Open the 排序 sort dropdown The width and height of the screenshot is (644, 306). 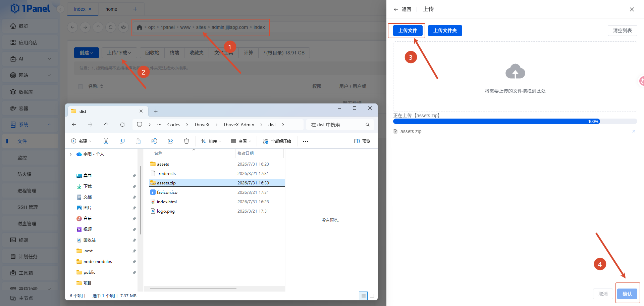tap(211, 141)
